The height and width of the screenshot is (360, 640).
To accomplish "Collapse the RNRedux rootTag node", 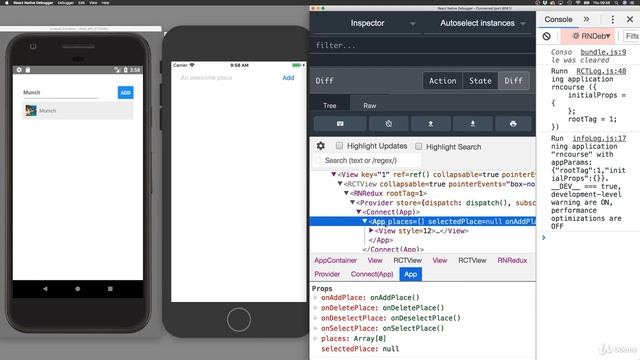I will pyautogui.click(x=346, y=193).
